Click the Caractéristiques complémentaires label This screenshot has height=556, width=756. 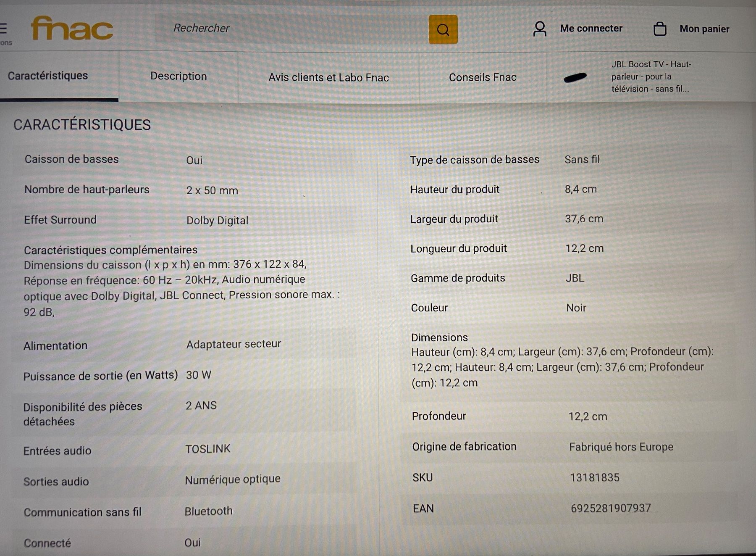point(110,250)
